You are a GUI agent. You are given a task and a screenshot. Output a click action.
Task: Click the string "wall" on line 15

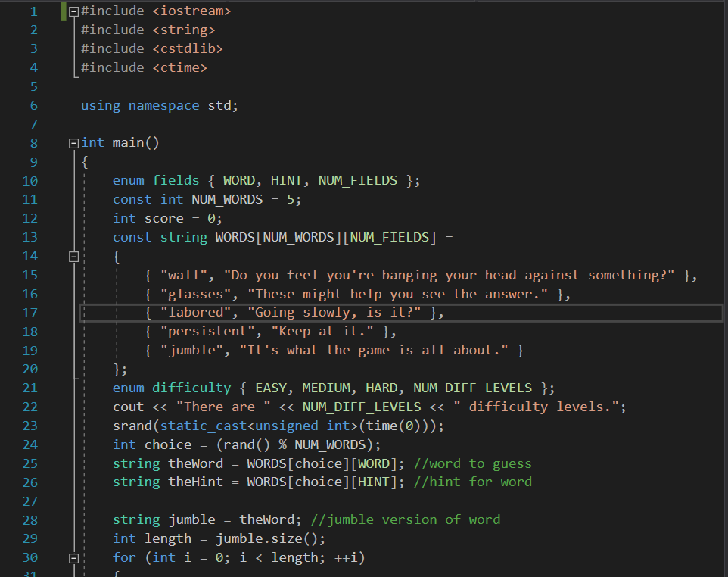point(183,275)
